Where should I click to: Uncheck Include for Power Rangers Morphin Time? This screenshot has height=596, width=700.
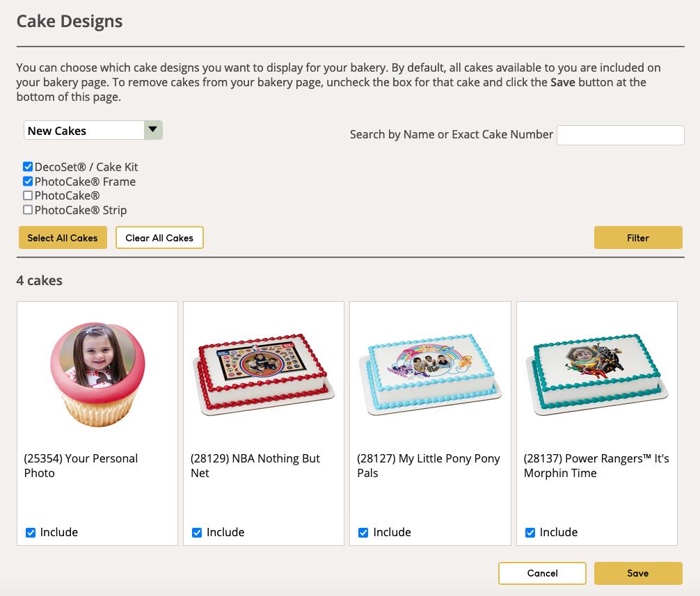530,533
